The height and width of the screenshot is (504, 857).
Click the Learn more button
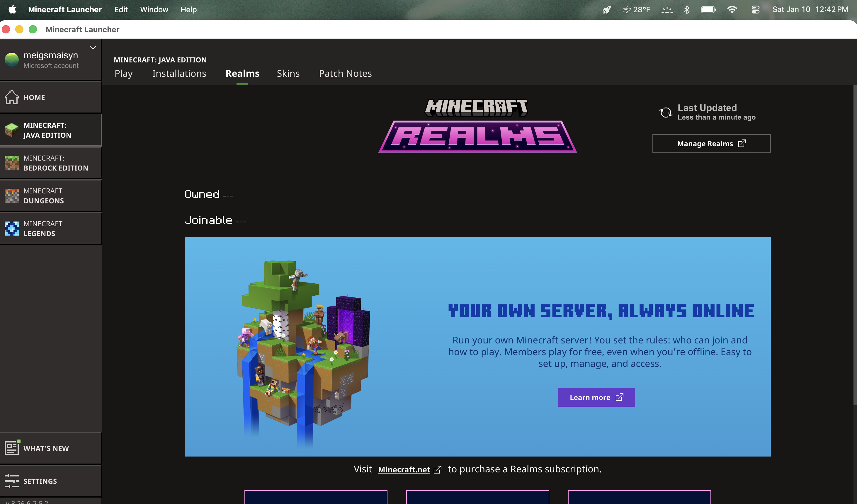[x=596, y=397]
